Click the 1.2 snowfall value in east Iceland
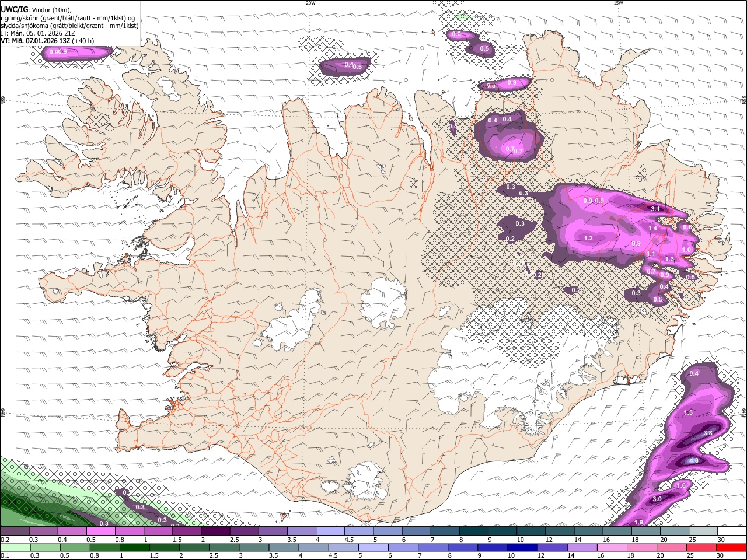This screenshot has width=747, height=560. (588, 238)
